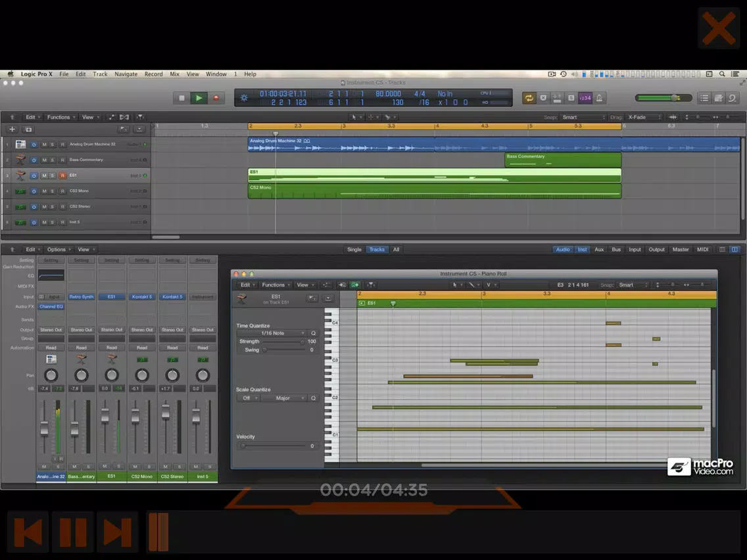The image size is (747, 560).
Task: Switch mixer to Single view
Action: pos(354,250)
